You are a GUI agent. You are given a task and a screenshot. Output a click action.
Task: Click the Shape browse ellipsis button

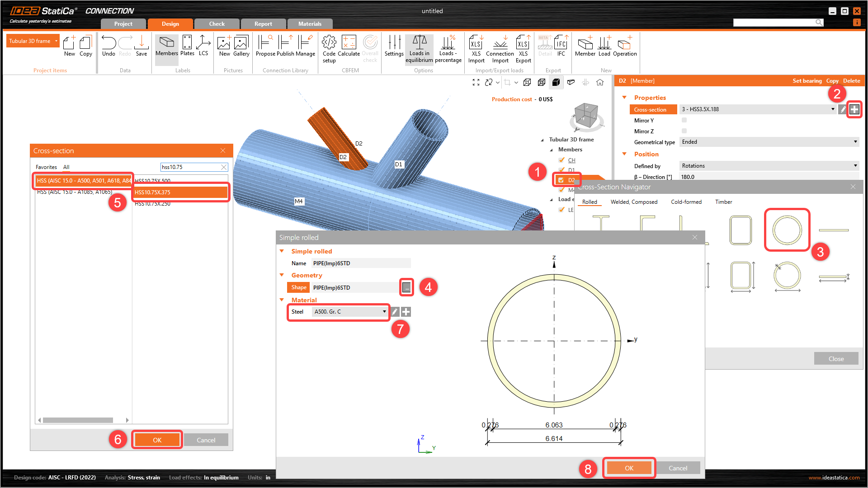(x=406, y=287)
